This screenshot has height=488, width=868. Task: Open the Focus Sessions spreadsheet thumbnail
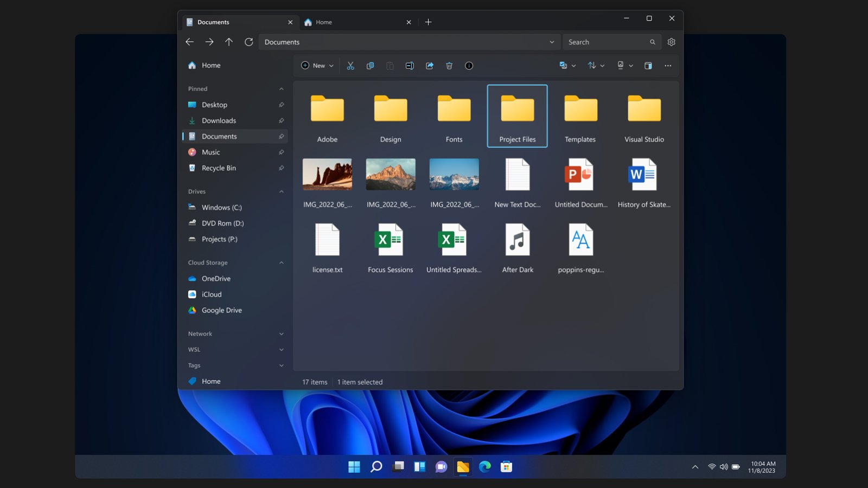tap(391, 239)
